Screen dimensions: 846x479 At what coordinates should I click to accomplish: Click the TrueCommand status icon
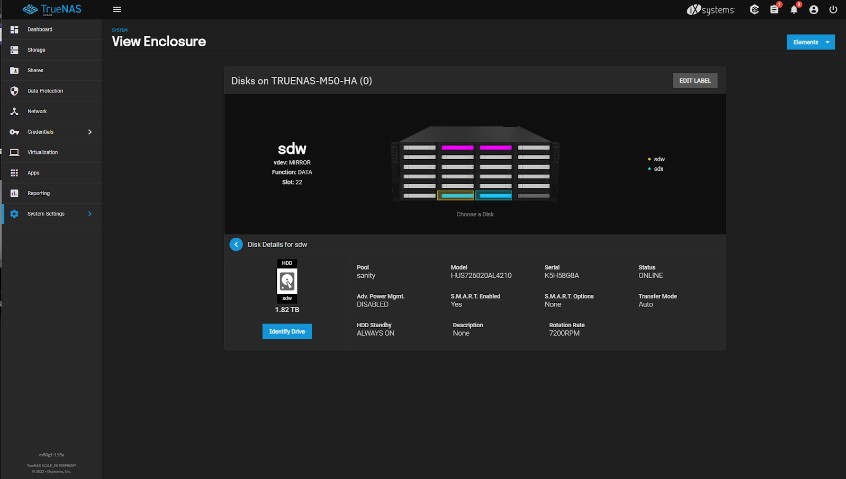coord(754,9)
